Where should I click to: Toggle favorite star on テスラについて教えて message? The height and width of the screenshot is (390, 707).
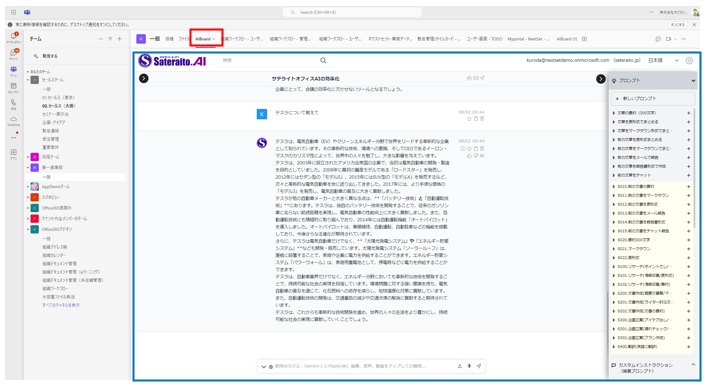click(469, 119)
